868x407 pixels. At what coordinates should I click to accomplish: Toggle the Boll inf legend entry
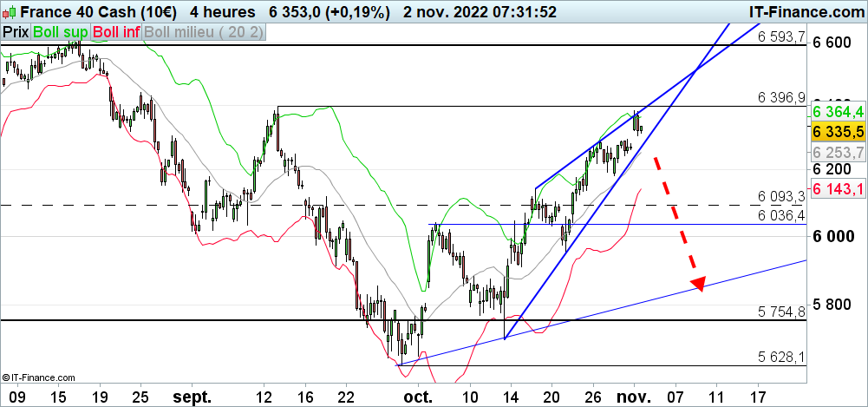pyautogui.click(x=116, y=32)
